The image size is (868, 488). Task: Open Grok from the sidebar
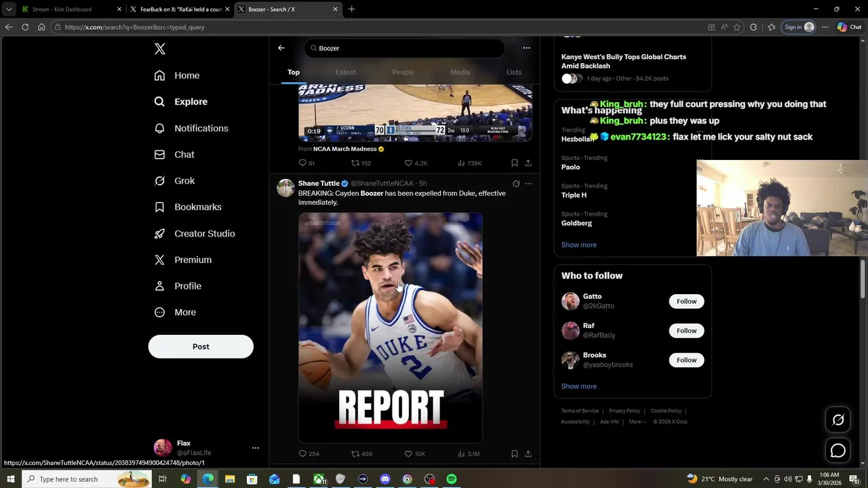174,181
